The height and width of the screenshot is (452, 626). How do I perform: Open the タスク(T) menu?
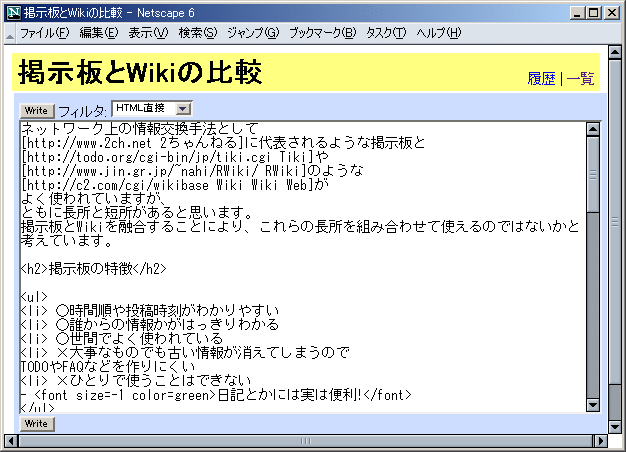386,33
